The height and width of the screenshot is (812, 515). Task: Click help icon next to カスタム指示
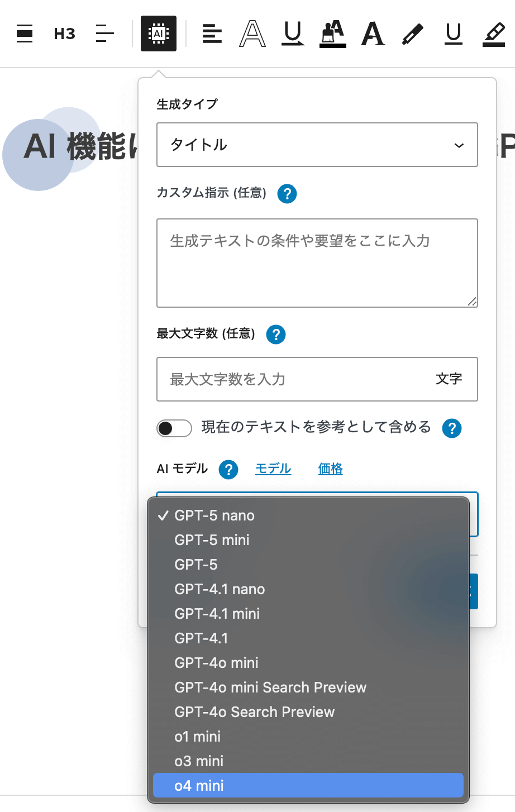tap(287, 194)
